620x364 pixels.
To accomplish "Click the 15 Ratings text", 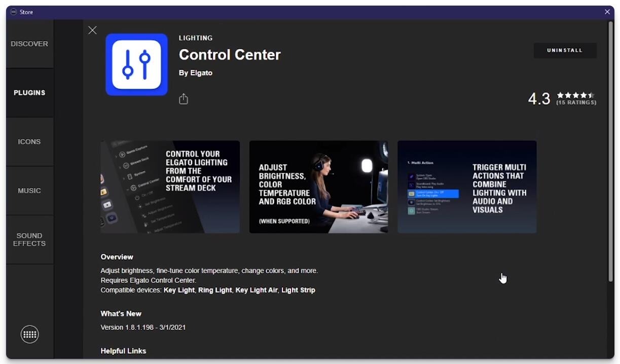I will 576,103.
